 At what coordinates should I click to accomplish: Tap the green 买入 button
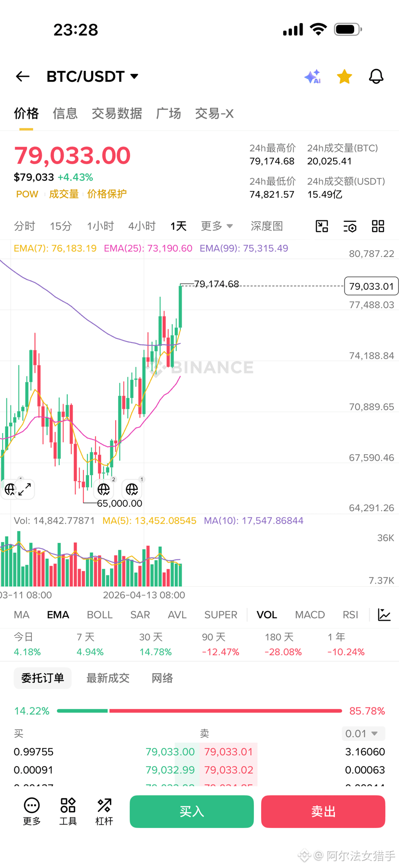coord(192,812)
